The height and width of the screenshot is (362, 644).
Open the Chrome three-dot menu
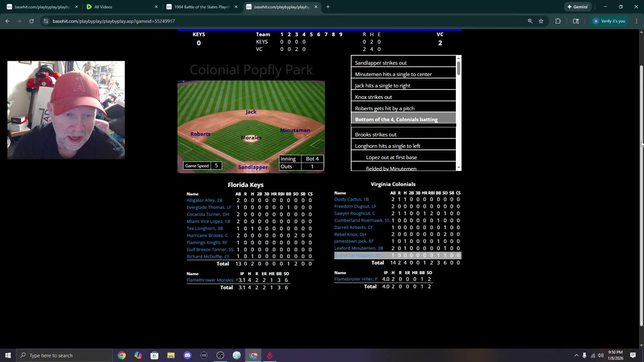[636, 21]
